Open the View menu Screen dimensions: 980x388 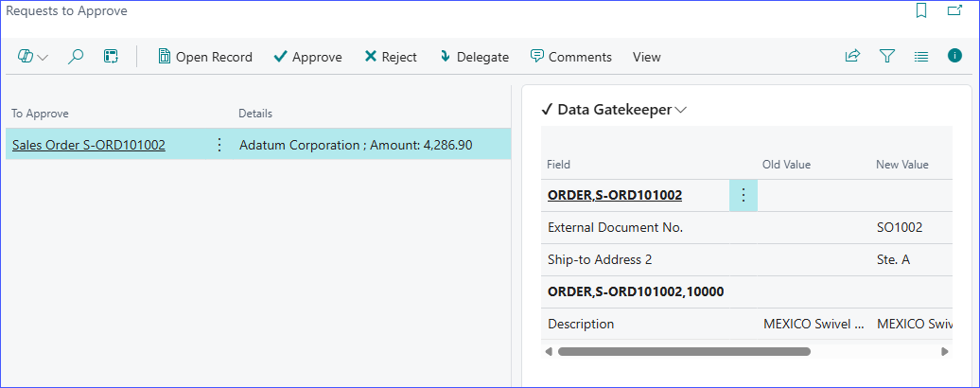point(647,57)
